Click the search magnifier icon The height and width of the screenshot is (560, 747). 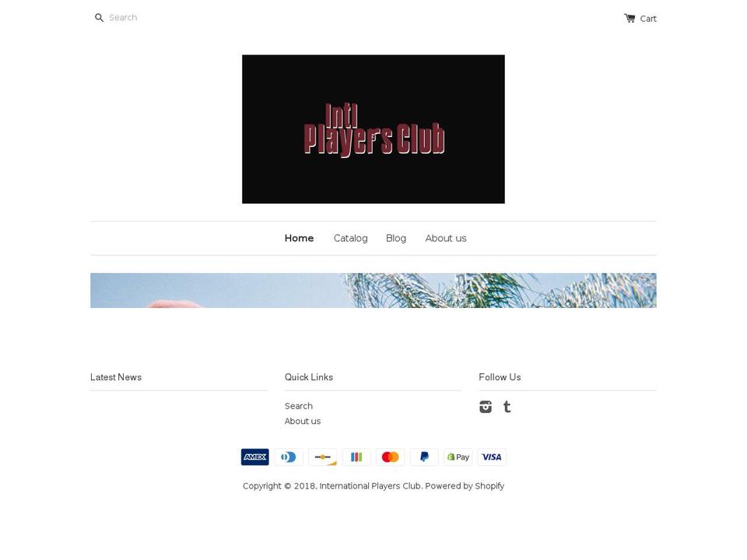click(99, 18)
